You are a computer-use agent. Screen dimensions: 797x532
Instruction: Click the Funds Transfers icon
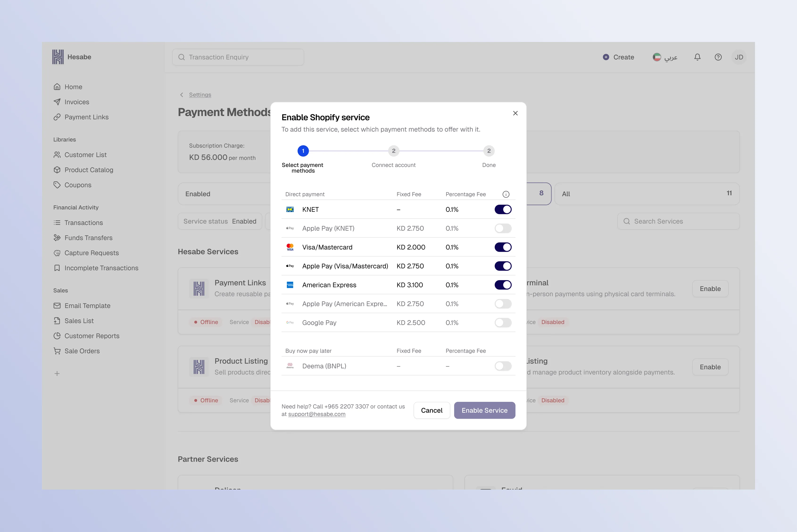click(57, 238)
